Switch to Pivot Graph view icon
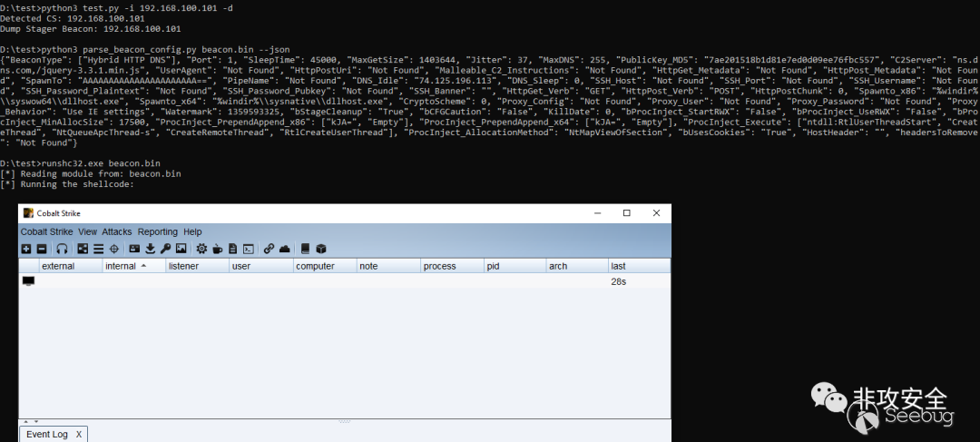980x442 pixels. tap(83, 249)
